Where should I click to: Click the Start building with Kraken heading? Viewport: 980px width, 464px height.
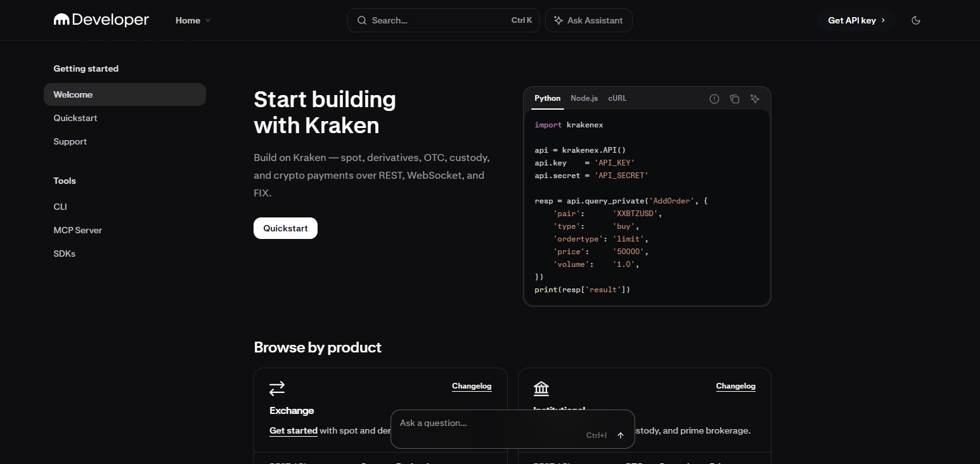coord(325,112)
